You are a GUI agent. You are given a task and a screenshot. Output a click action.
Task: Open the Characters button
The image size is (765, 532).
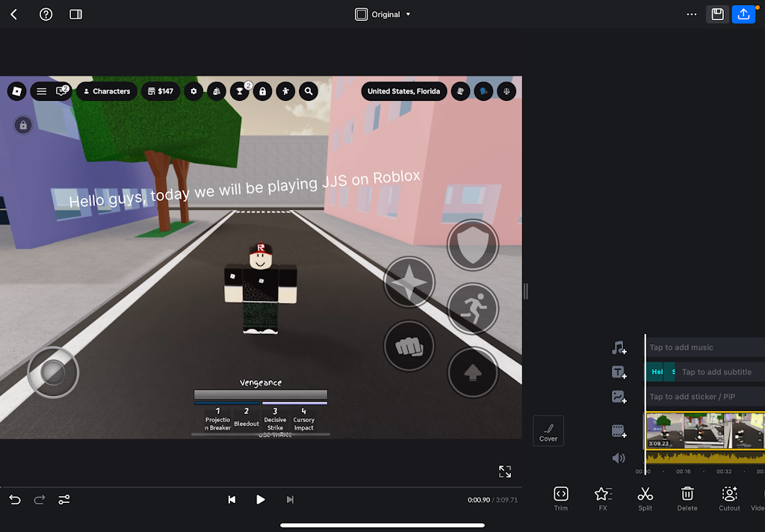pyautogui.click(x=107, y=91)
